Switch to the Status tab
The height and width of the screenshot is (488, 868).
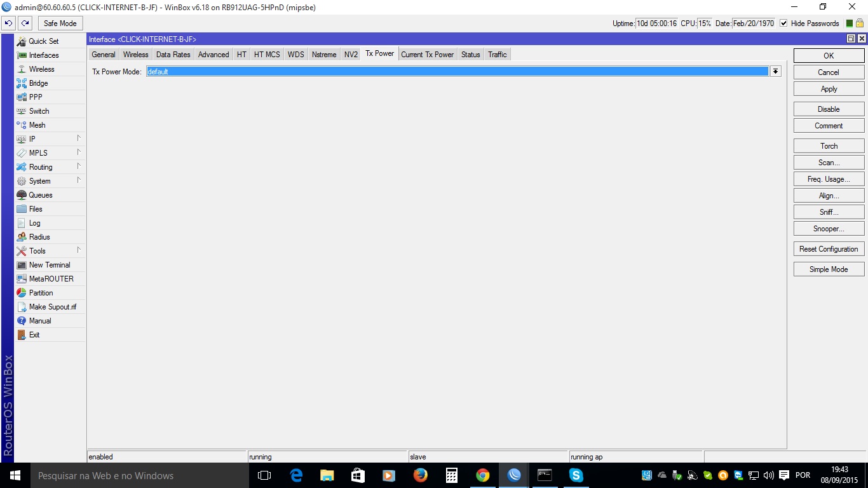click(x=471, y=55)
